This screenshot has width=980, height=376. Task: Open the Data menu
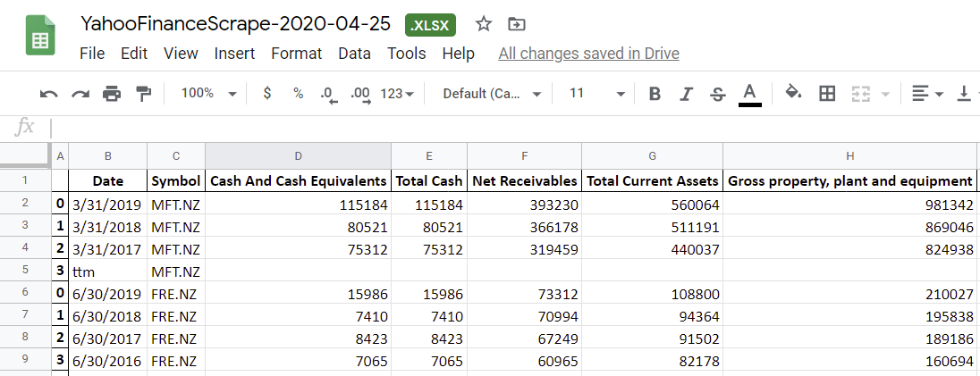click(x=354, y=54)
